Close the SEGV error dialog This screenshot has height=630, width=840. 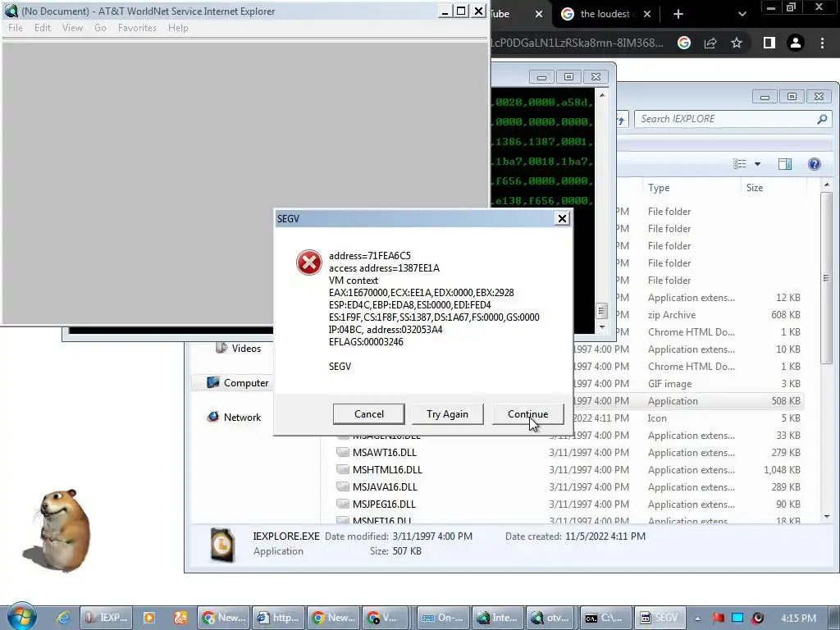point(562,218)
